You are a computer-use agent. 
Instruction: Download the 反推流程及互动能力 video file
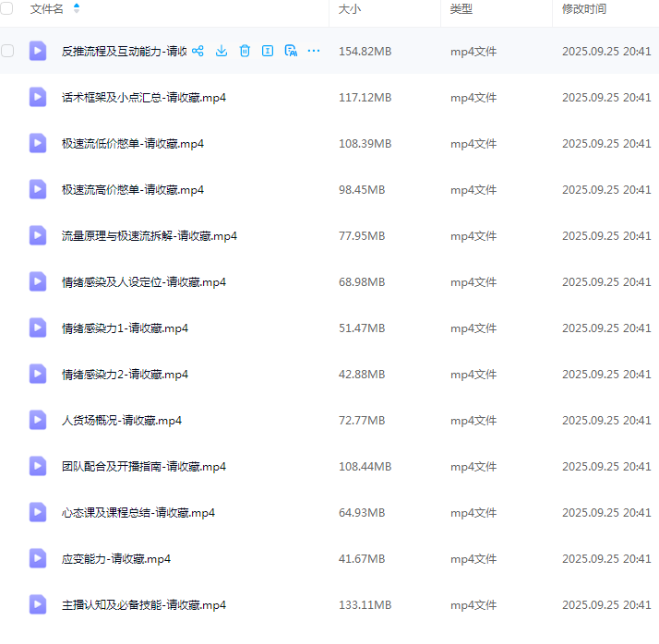pyautogui.click(x=222, y=51)
